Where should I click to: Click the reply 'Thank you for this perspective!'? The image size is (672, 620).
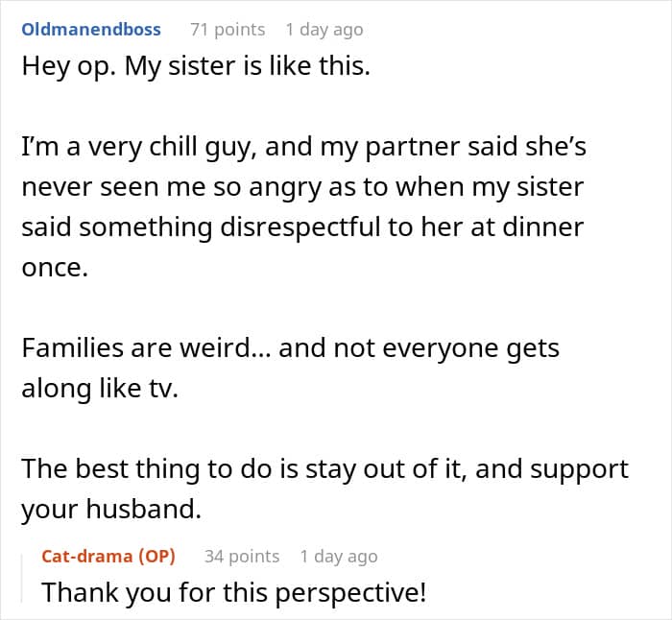click(x=234, y=592)
